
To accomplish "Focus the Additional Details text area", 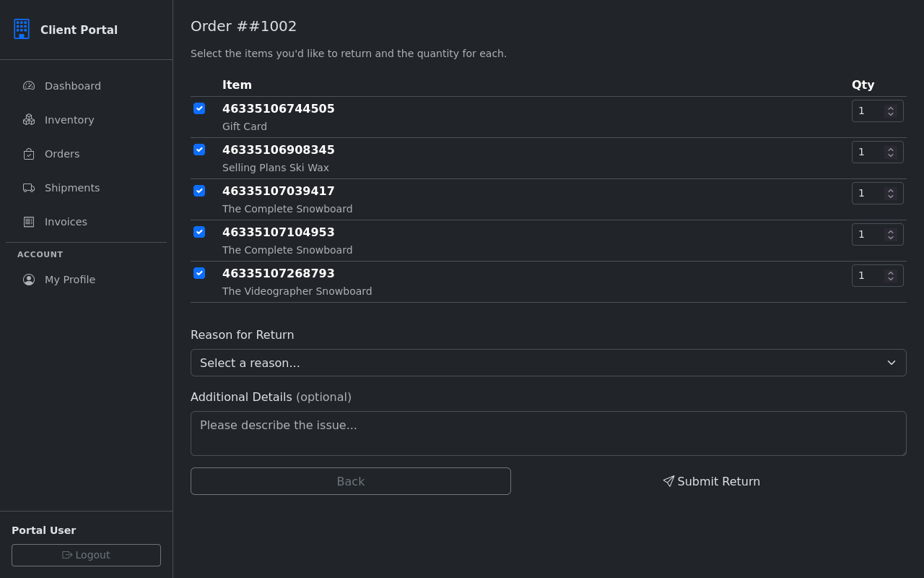I will pyautogui.click(x=548, y=433).
